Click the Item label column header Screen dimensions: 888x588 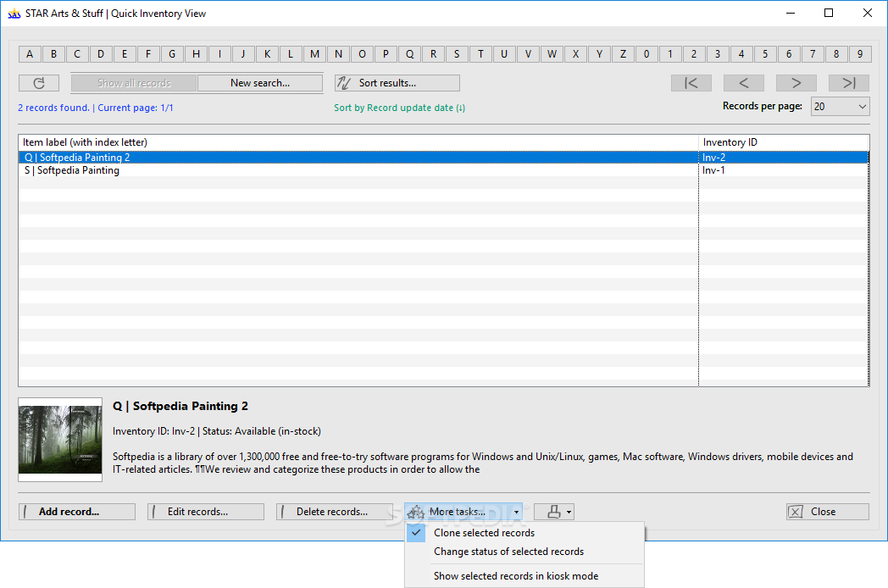coord(358,142)
